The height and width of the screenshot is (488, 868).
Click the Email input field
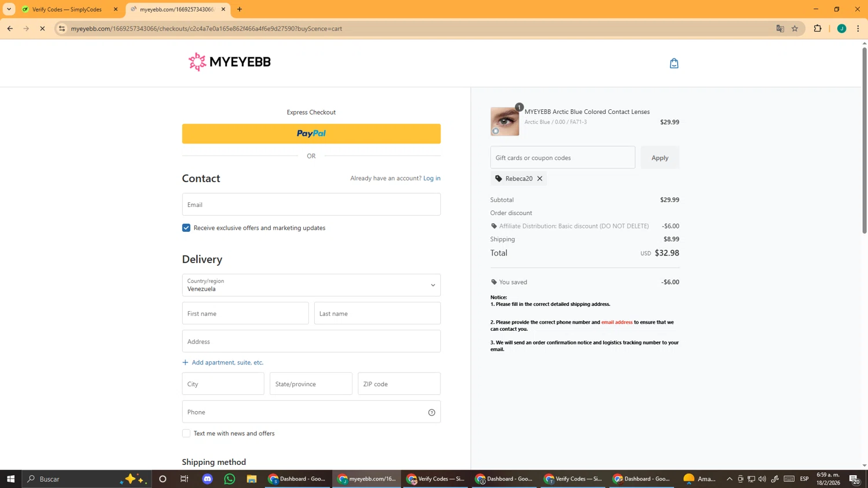(x=311, y=204)
